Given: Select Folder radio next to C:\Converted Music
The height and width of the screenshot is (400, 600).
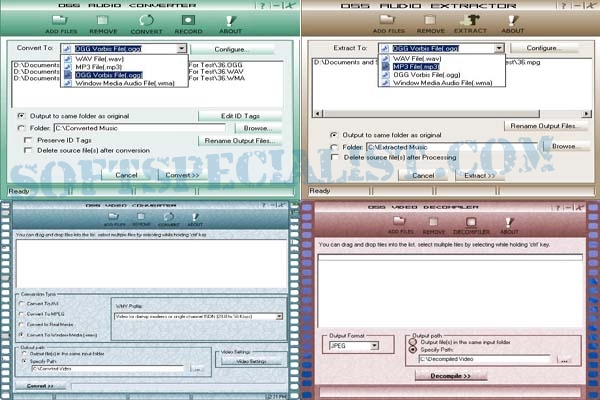Looking at the screenshot, I should (21, 128).
